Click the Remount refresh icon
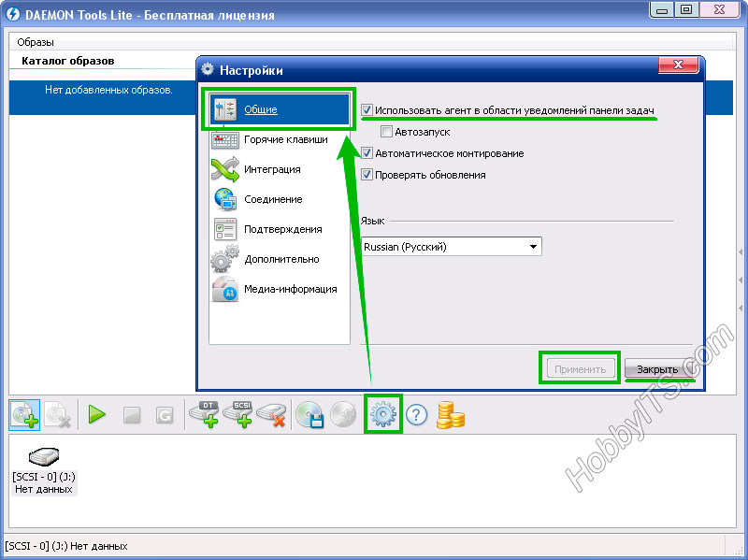This screenshot has height=560, width=748. tap(165, 415)
